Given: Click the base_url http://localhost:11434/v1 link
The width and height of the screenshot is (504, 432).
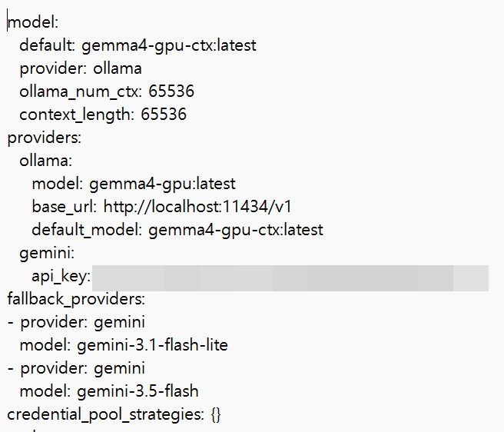Looking at the screenshot, I should tap(197, 207).
